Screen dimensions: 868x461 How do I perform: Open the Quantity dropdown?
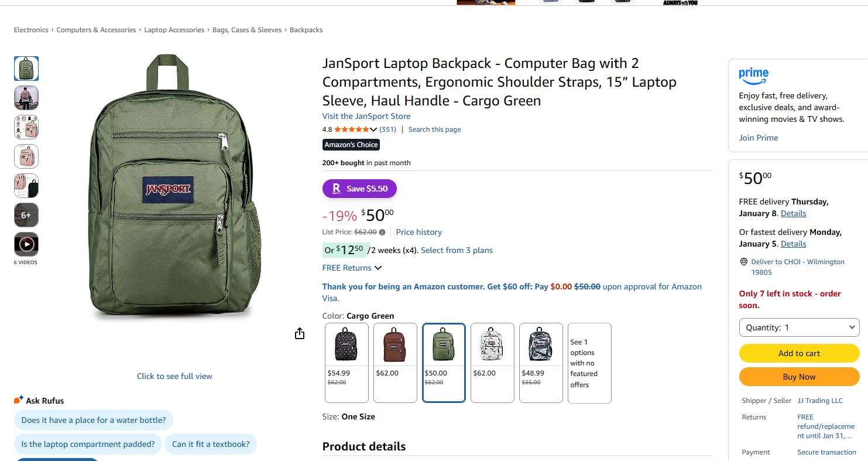[799, 327]
